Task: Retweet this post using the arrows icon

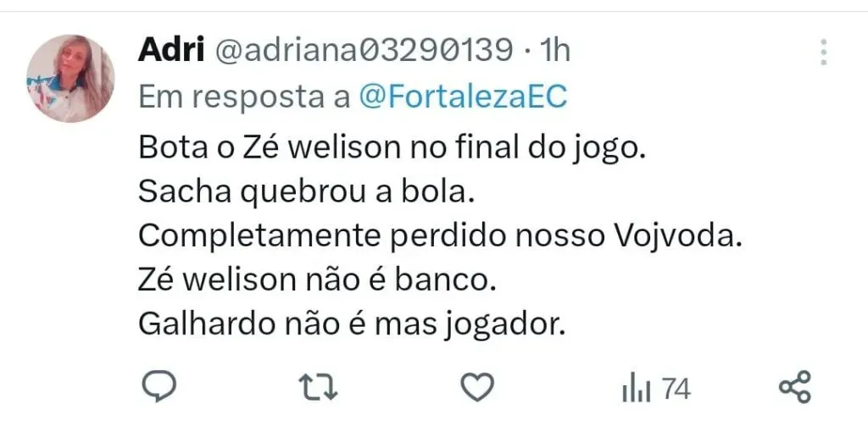Action: pos(319,387)
